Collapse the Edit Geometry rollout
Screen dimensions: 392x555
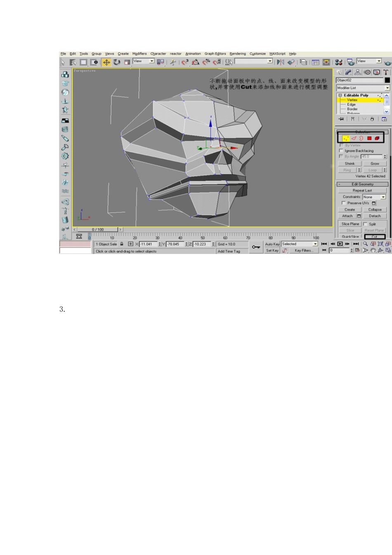coord(363,184)
